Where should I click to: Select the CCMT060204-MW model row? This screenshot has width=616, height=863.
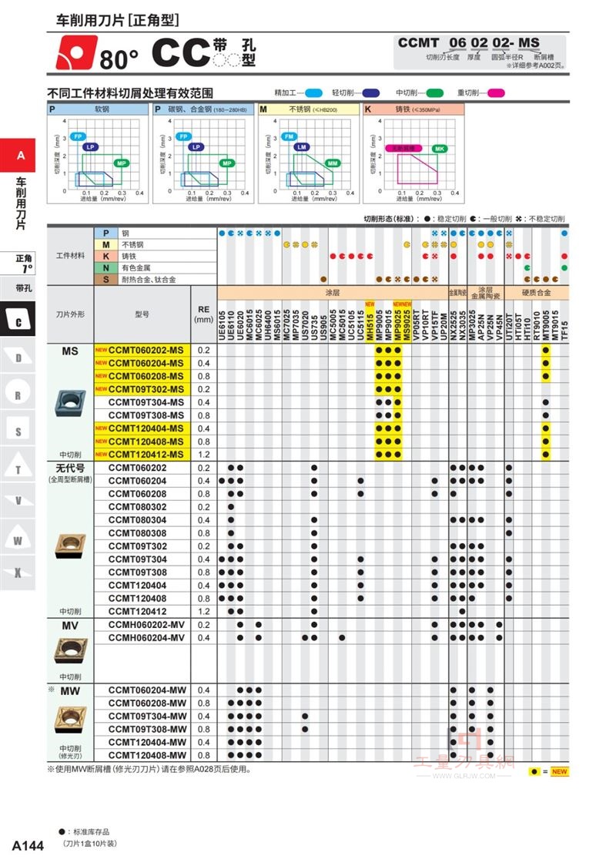click(147, 690)
